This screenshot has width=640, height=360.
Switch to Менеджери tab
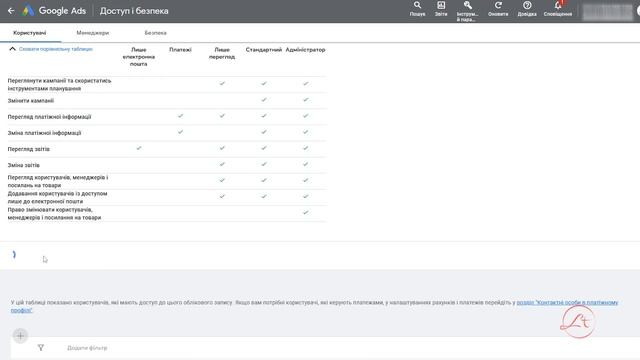tap(93, 33)
